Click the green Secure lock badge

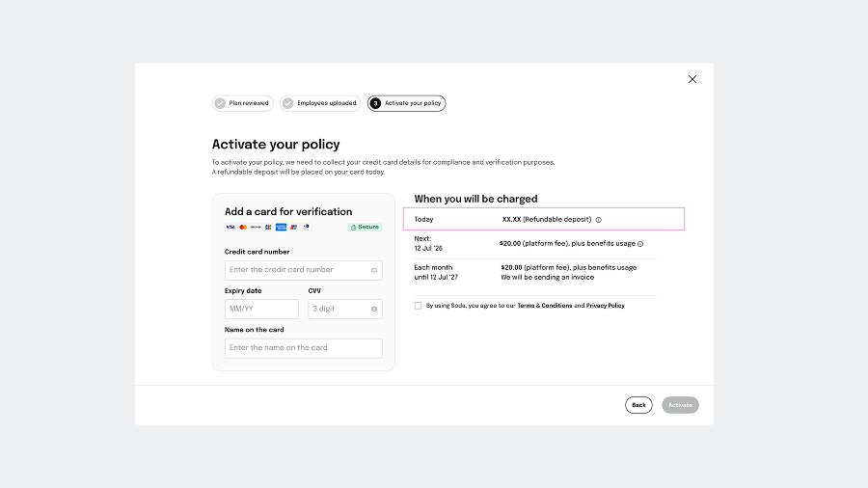(365, 228)
